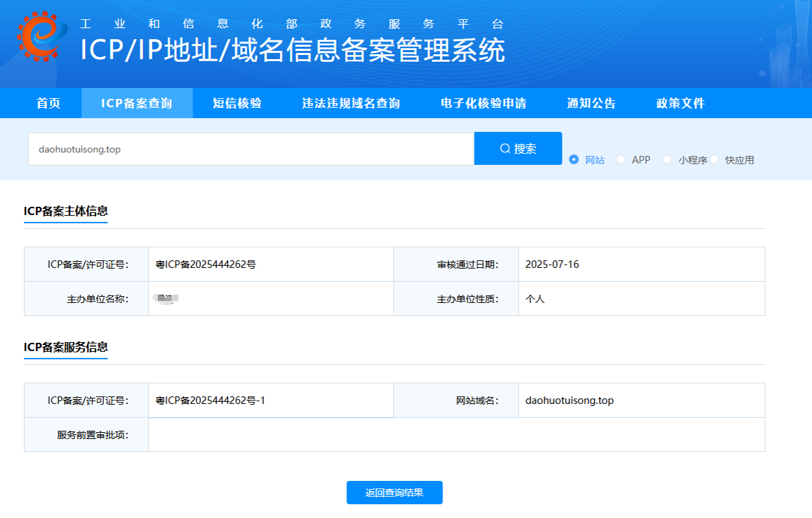Screen dimensions: 812x518
Task: Click the magnifier icon in search button
Action: [505, 148]
